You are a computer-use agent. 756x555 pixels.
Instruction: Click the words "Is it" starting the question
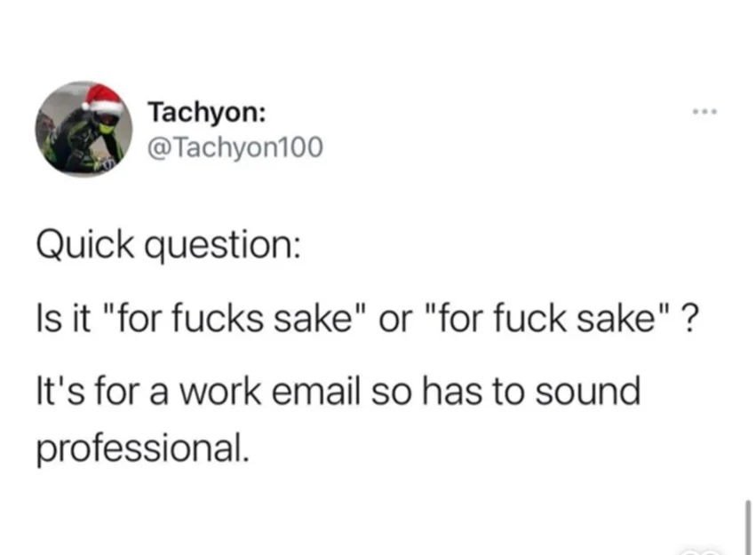point(63,319)
